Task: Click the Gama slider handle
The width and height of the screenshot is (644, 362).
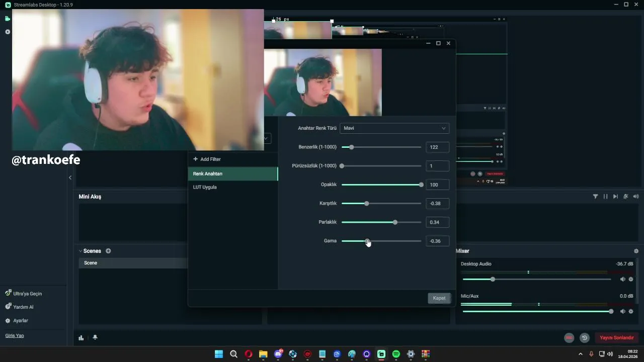Action: (367, 241)
